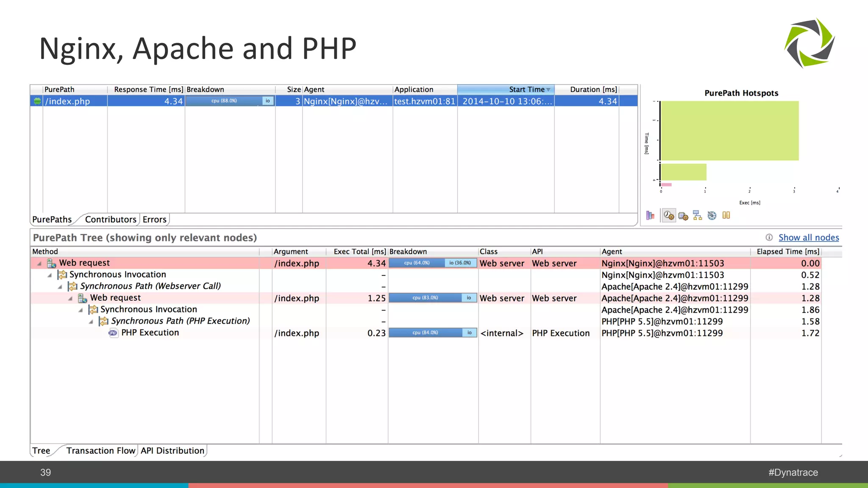Click the PHP Execution node icon
The image size is (868, 488).
[x=113, y=333]
